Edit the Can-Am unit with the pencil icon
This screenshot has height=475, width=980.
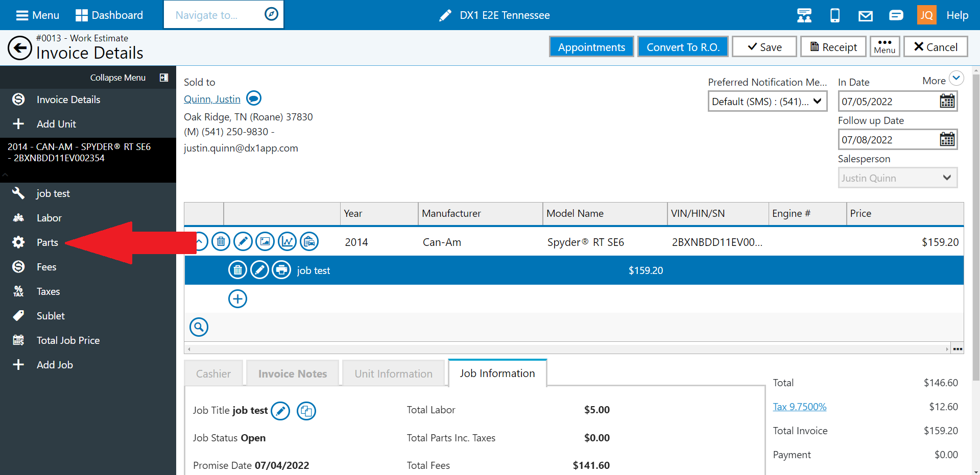click(243, 241)
